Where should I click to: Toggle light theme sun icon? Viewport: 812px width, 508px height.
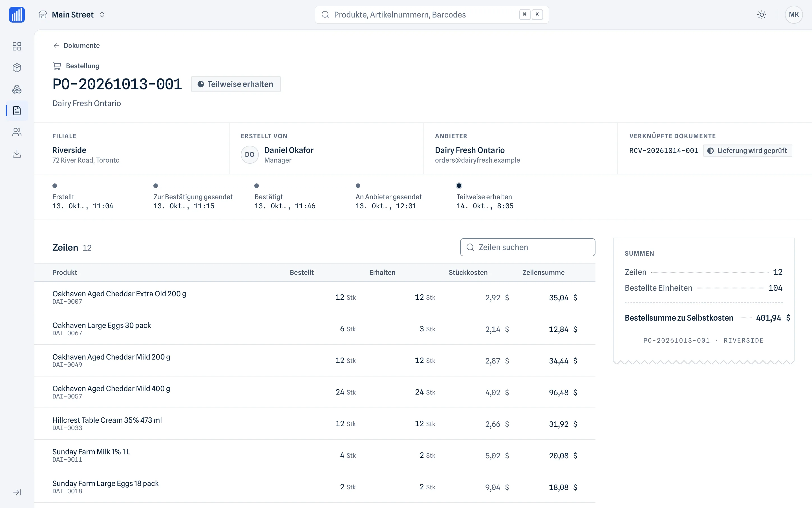click(762, 15)
